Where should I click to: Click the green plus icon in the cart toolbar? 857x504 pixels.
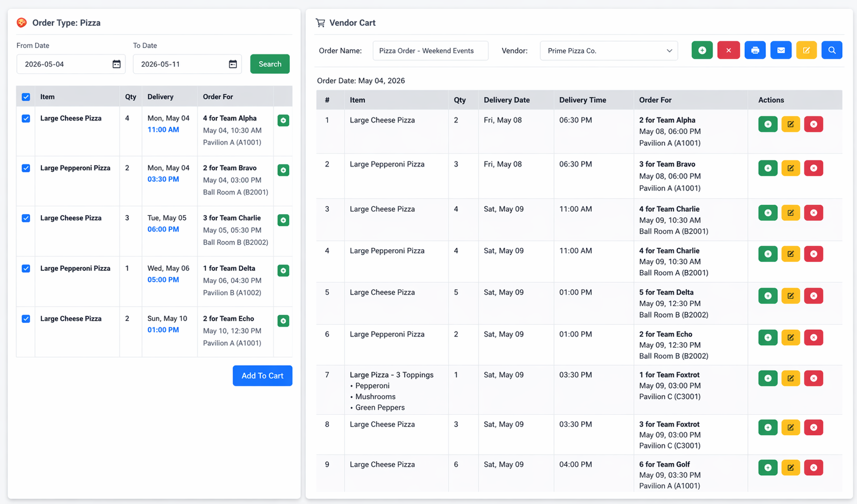(x=702, y=50)
